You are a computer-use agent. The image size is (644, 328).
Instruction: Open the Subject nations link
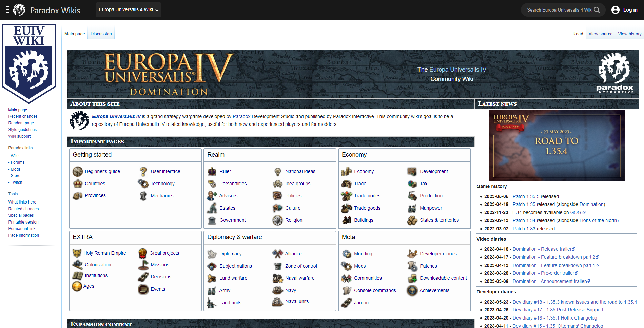[236, 266]
